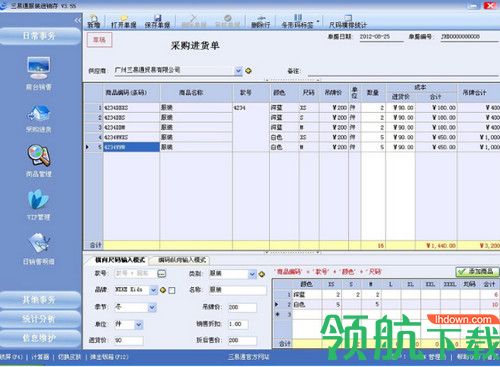Open 前台销售 front desk sales in sidebar
Screen dimensions: 500x367
(39, 73)
